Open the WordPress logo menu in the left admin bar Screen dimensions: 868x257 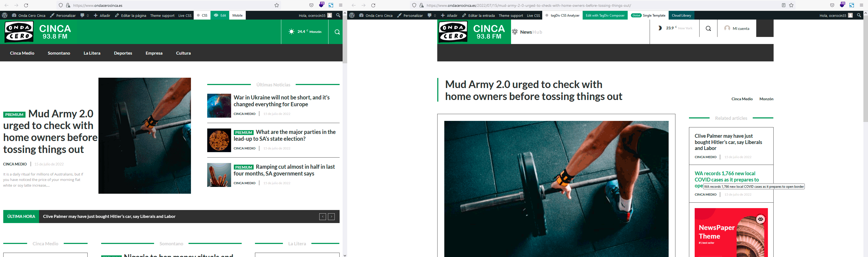[5, 15]
